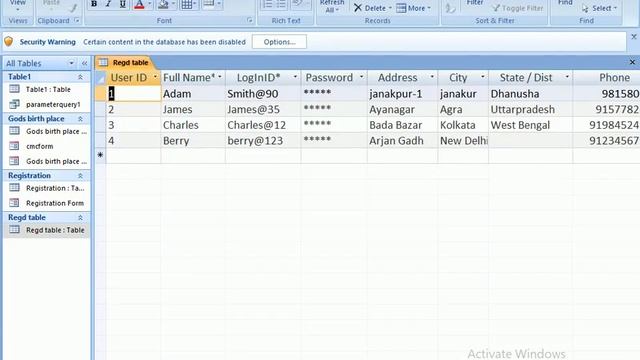Viewport: 640px width, 360px height.
Task: Toggle italic formatting in the Font group
Action: pos(108,4)
